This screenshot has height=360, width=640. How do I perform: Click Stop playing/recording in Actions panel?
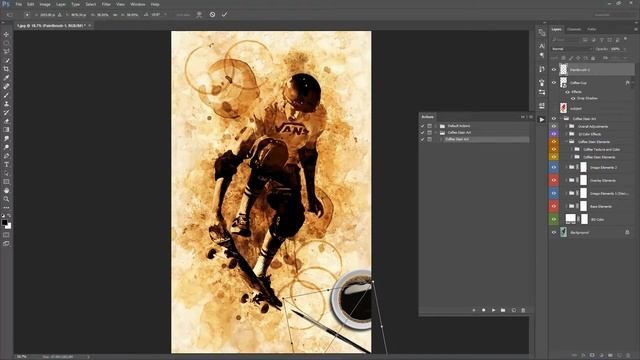tap(473, 310)
